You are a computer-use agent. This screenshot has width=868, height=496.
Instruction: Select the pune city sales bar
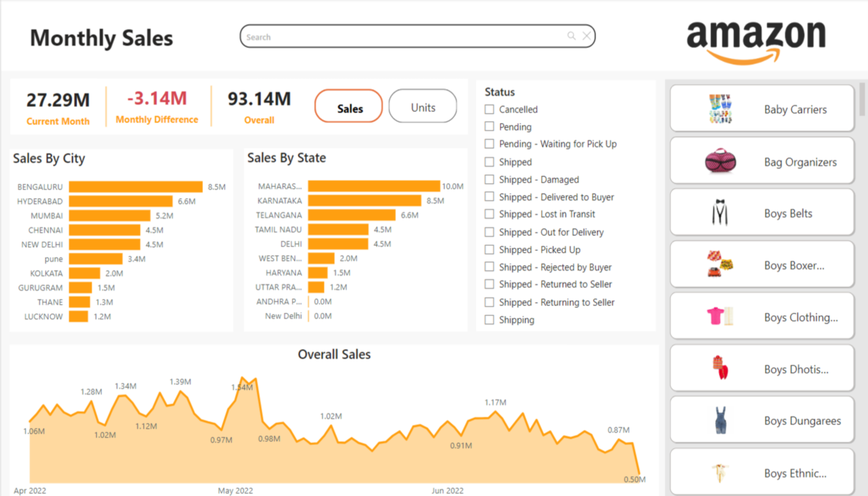(95, 259)
